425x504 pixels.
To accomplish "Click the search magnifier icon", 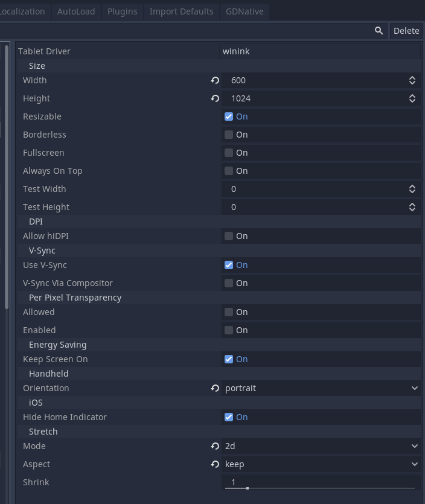I will point(379,31).
